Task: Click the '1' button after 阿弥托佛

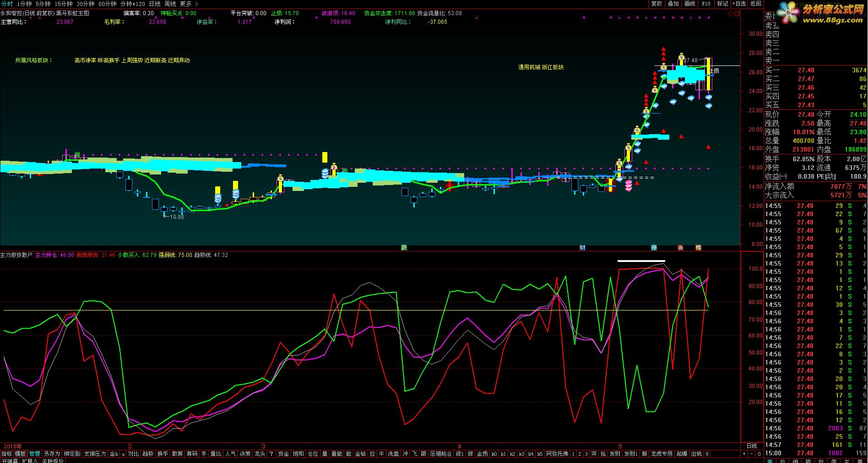Action: (573, 454)
